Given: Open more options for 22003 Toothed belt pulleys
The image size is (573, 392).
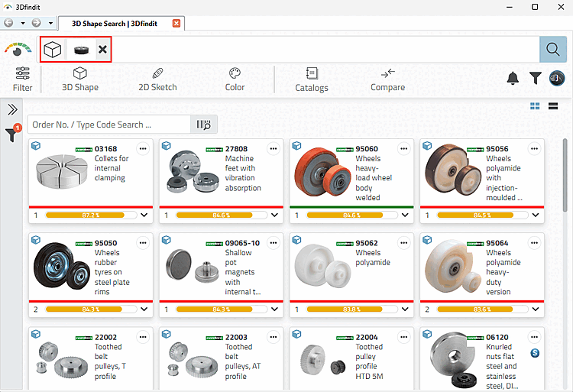Looking at the screenshot, I should (x=274, y=337).
